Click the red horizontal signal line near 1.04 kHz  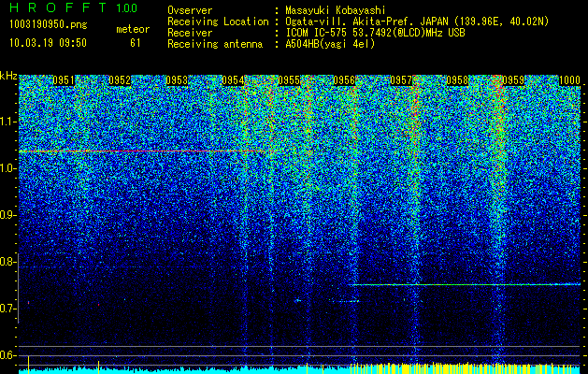coord(140,151)
